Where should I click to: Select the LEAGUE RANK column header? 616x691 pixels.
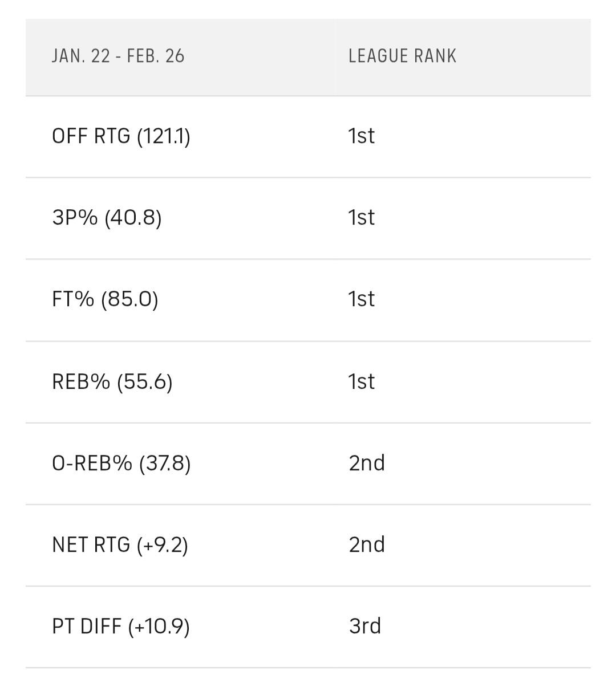tap(402, 56)
